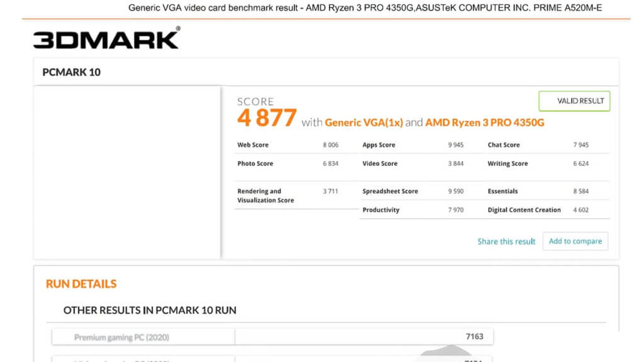Select the Rendering and Visualization Score label
644x362 pixels.
pyautogui.click(x=265, y=196)
